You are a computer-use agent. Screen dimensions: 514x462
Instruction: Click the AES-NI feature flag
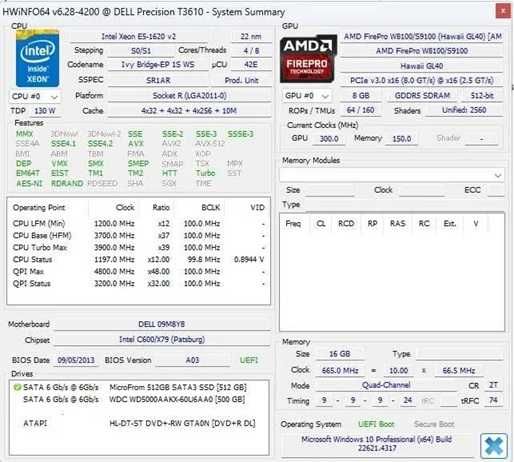29,183
